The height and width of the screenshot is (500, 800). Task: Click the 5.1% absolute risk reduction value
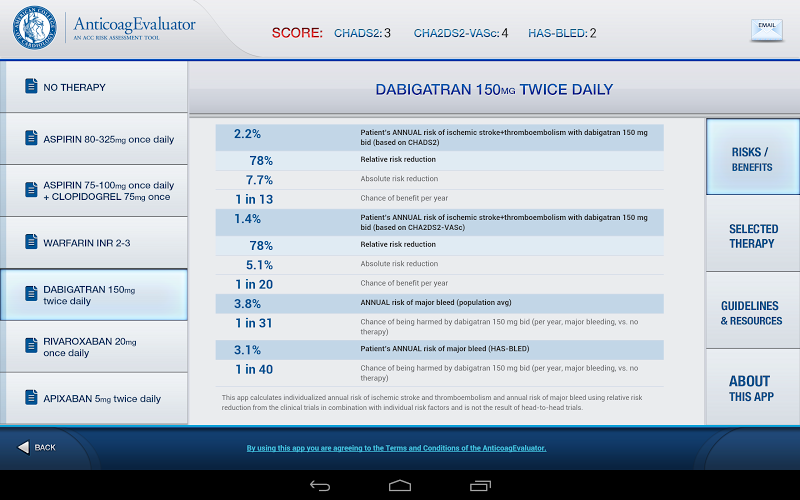click(x=259, y=265)
